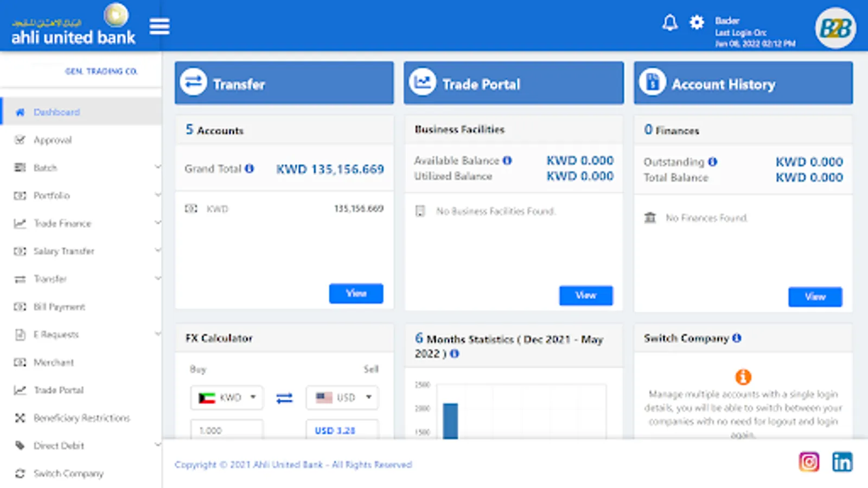
Task: Click View in the Accounts panel
Action: tap(356, 293)
